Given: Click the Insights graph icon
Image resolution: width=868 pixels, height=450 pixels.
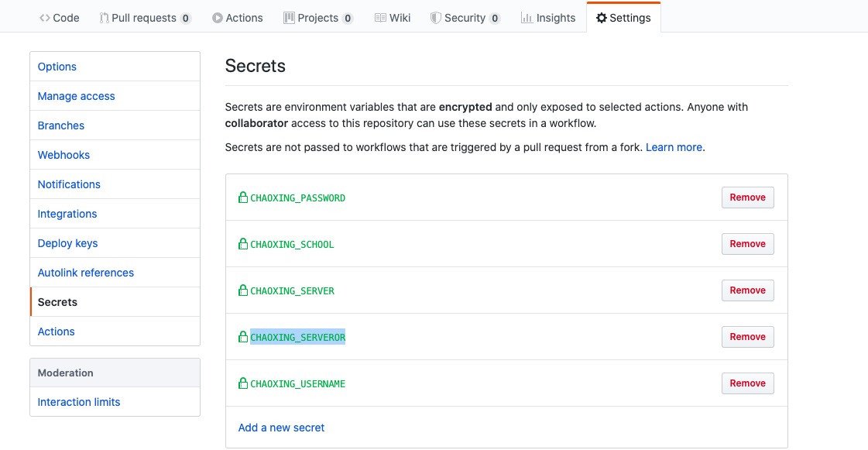Looking at the screenshot, I should pos(527,18).
